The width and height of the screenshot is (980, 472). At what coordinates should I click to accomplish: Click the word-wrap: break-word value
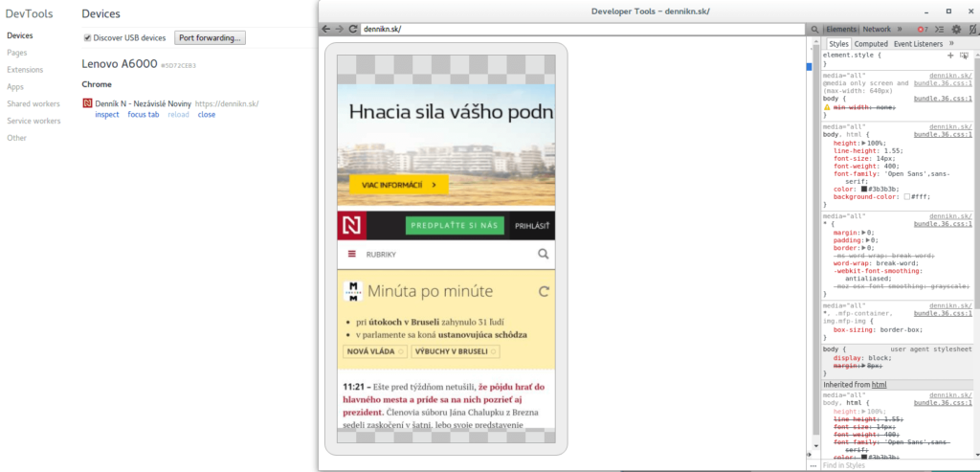pyautogui.click(x=895, y=263)
